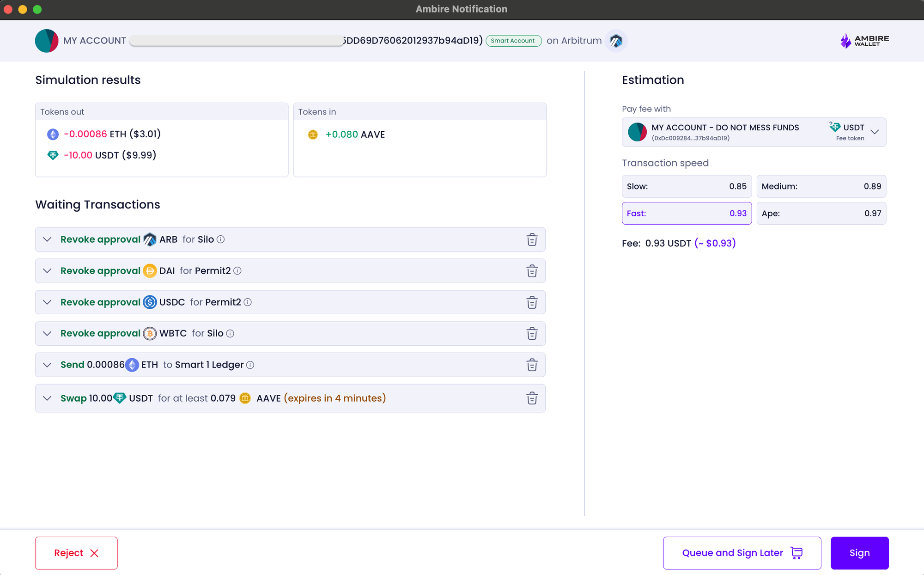
Task: Click AAVE icon in Tokens in box
Action: point(313,135)
